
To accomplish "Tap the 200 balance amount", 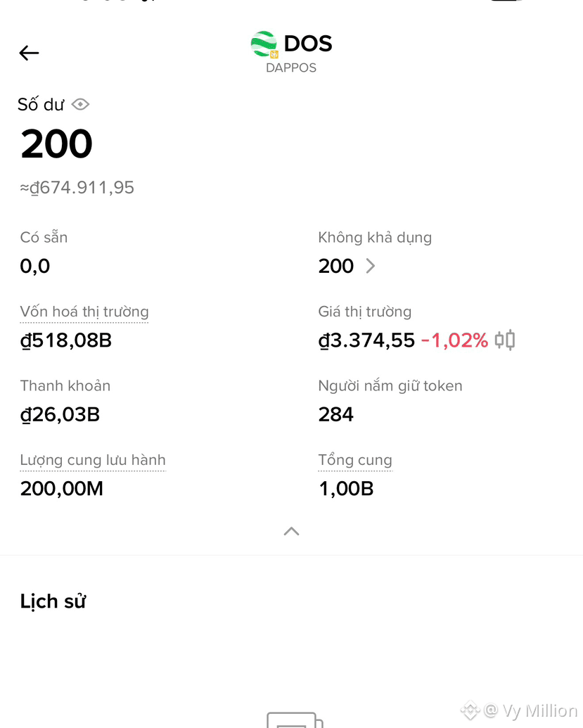I will point(56,144).
